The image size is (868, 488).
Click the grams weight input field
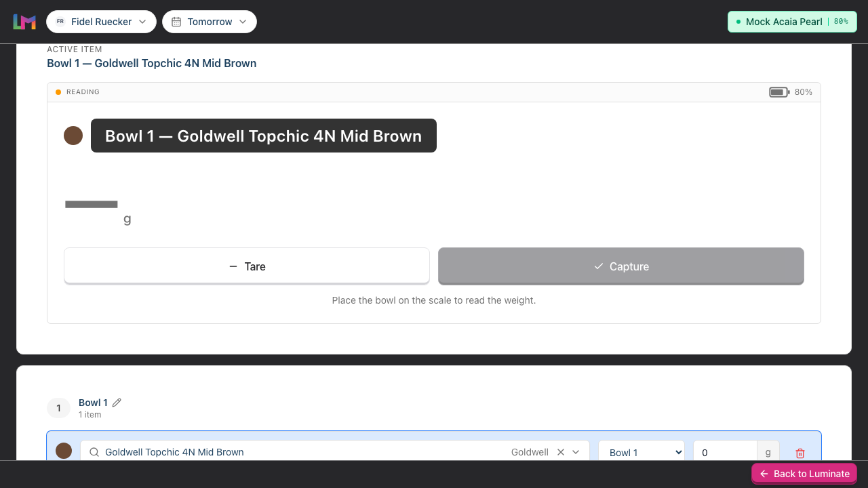pyautogui.click(x=725, y=452)
